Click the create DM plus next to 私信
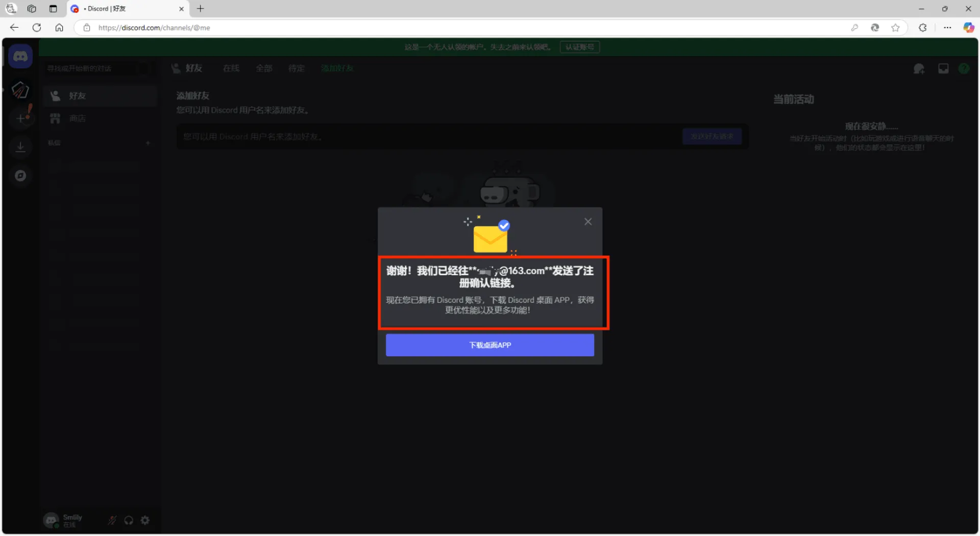The width and height of the screenshot is (980, 536). 148,143
